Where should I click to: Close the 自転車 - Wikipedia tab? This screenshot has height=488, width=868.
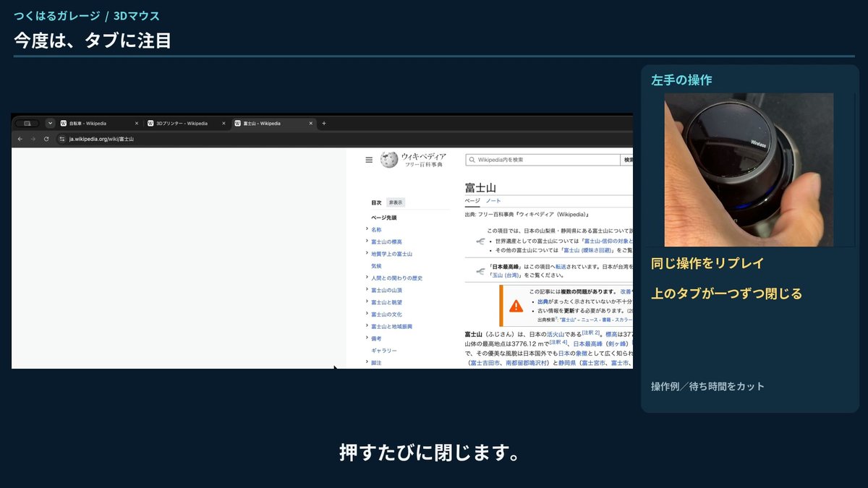pyautogui.click(x=137, y=124)
